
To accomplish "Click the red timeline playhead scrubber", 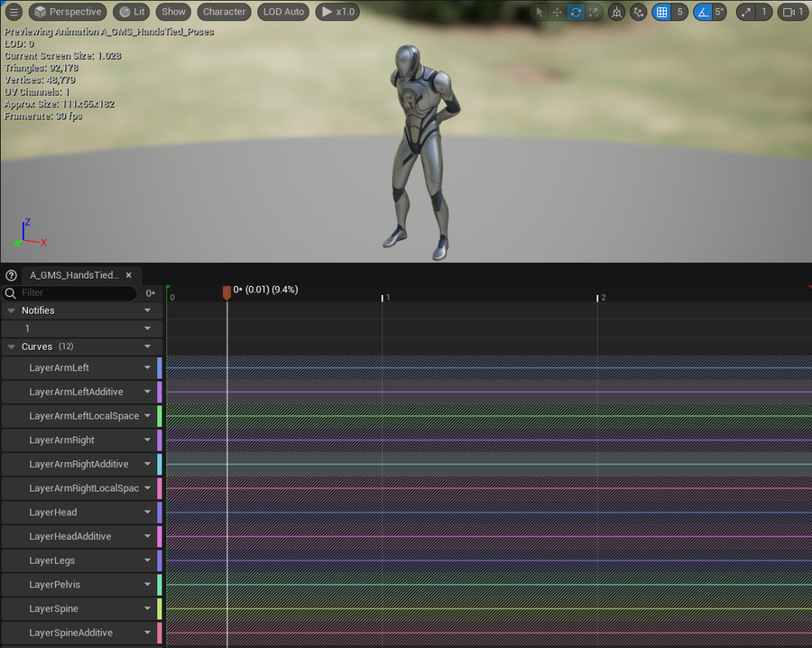I will 226,292.
